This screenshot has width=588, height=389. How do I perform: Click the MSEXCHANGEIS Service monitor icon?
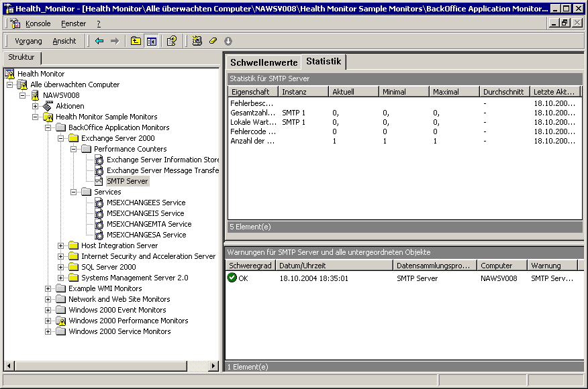[x=99, y=213]
